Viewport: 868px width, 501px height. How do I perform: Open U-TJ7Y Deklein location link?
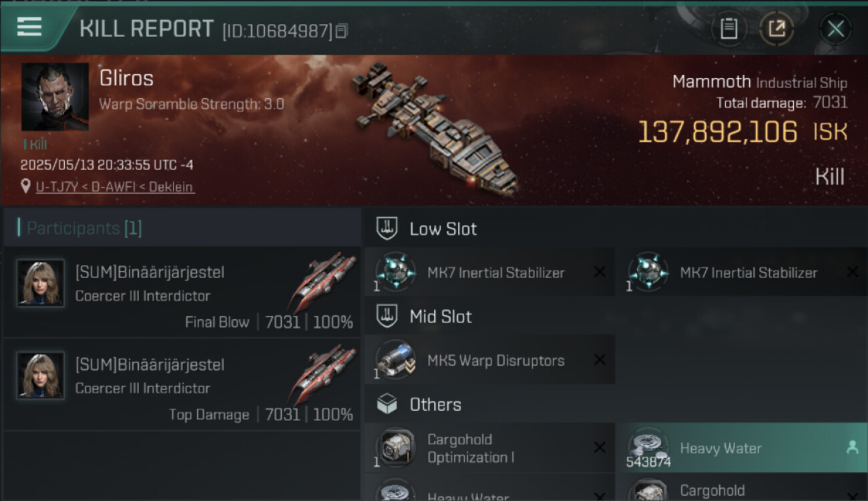pyautogui.click(x=115, y=187)
